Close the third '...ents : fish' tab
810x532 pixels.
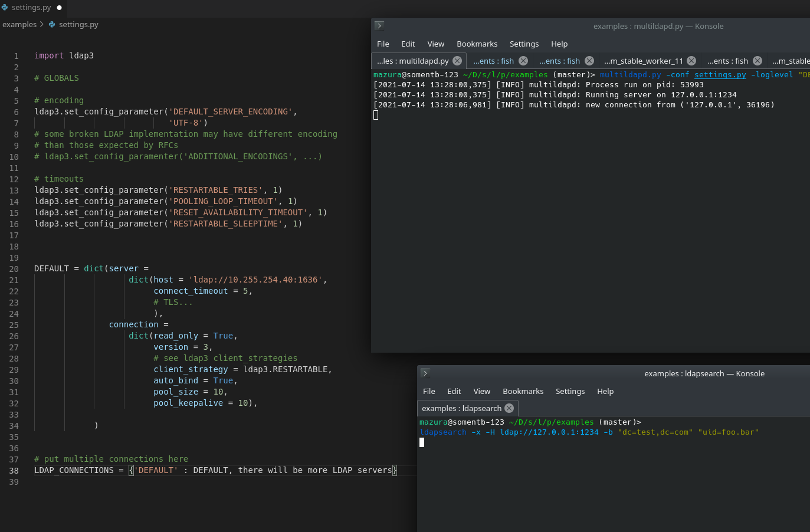point(757,61)
